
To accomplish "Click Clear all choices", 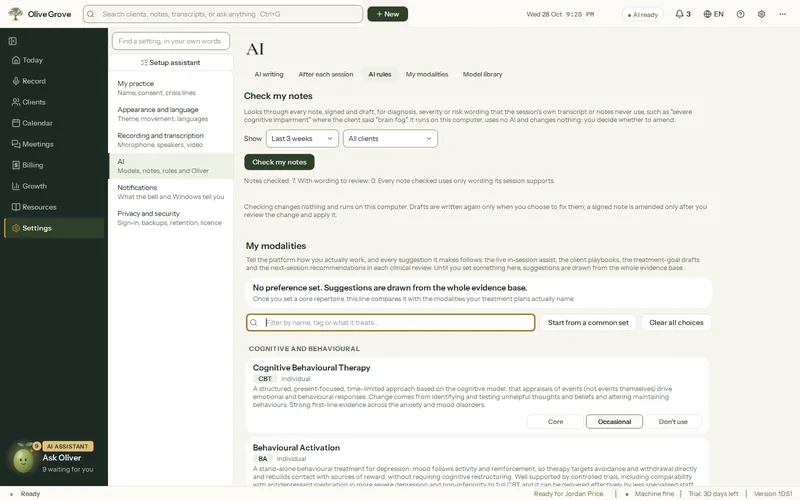I will (676, 322).
